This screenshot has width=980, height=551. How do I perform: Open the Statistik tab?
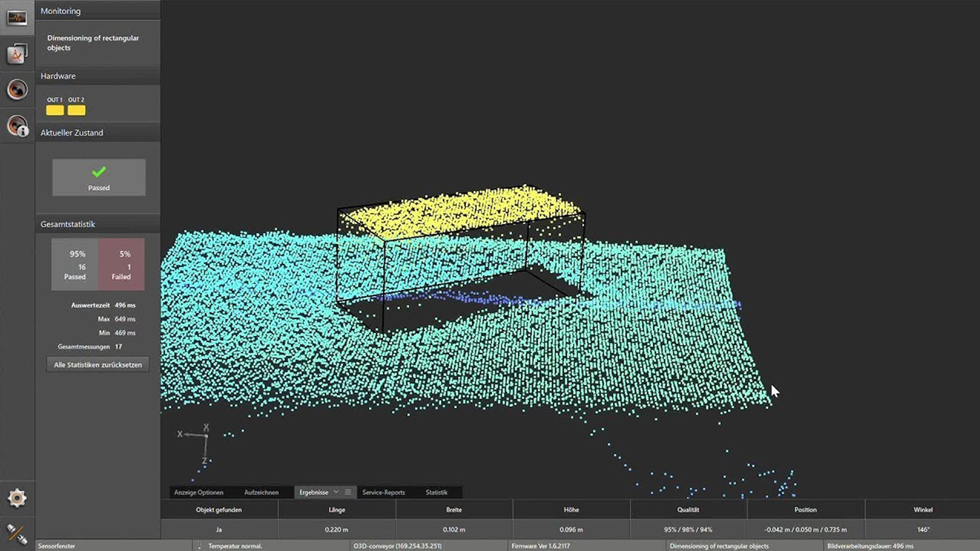click(436, 492)
